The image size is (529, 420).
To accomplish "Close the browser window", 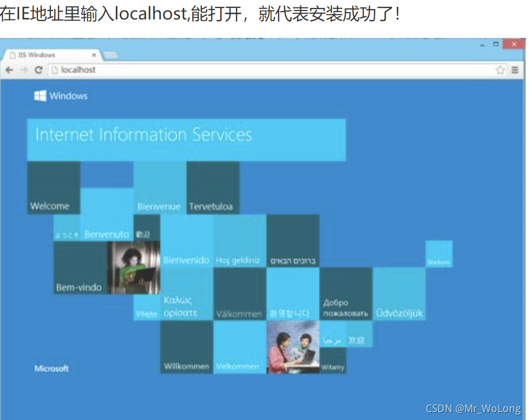I will 514,44.
